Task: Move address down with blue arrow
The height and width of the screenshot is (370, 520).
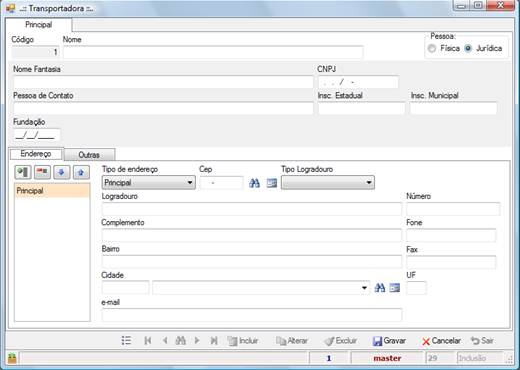Action: click(62, 172)
